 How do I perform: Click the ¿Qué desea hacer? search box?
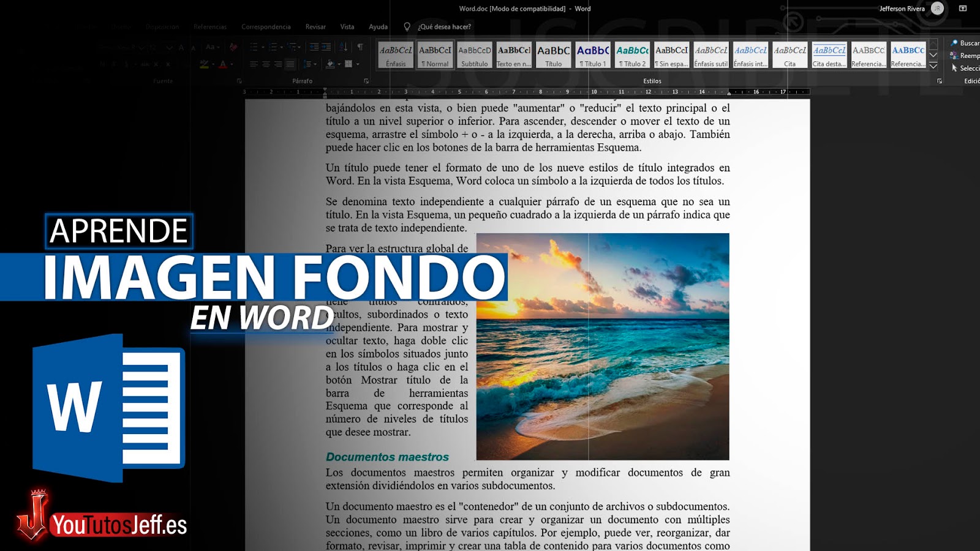point(444,27)
